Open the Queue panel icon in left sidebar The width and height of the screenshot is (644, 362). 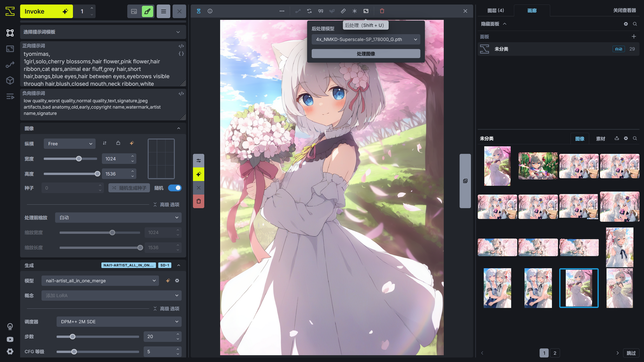10,97
